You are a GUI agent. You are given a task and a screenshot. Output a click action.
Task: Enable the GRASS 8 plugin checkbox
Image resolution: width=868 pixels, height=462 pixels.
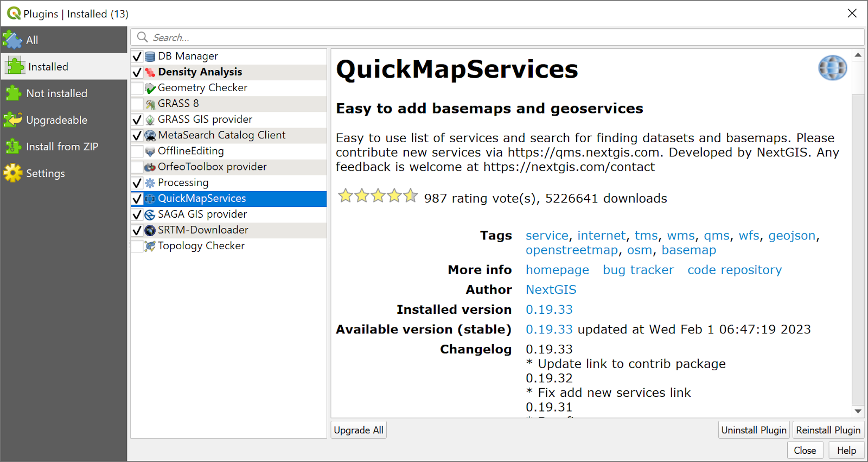click(137, 104)
